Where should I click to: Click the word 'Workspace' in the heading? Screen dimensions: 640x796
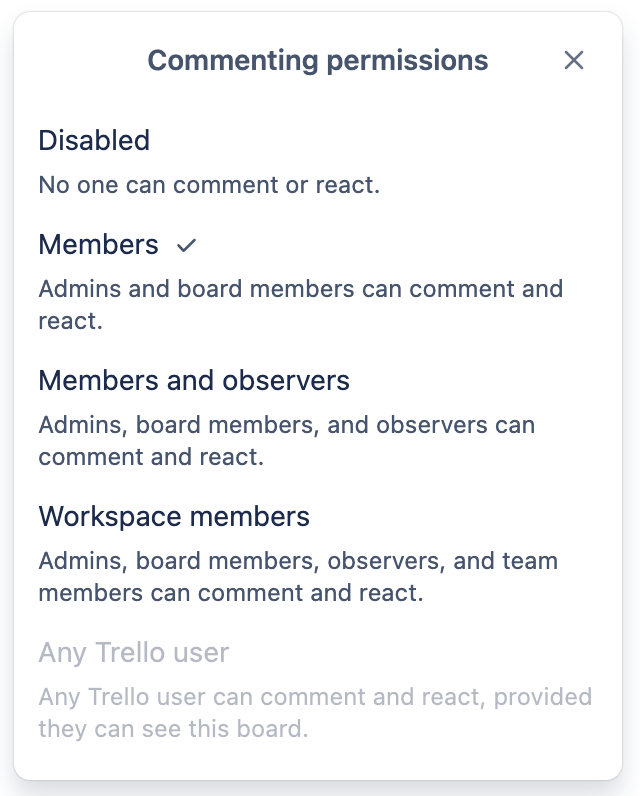coord(110,517)
